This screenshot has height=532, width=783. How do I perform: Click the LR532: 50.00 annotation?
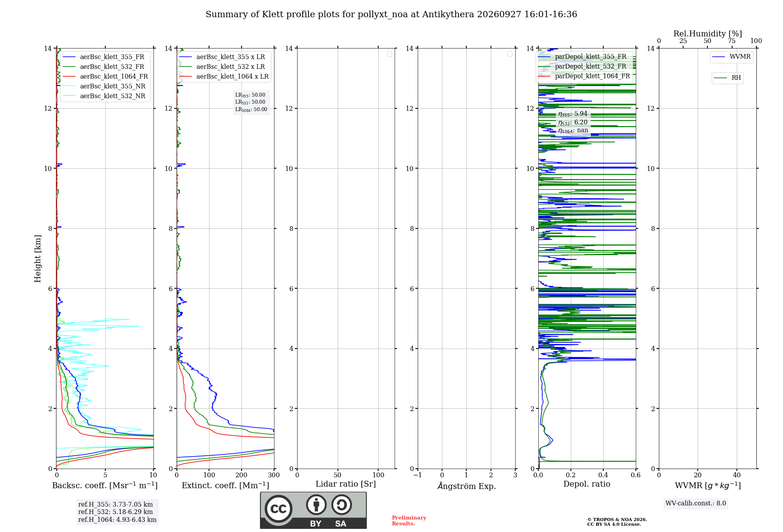point(250,102)
